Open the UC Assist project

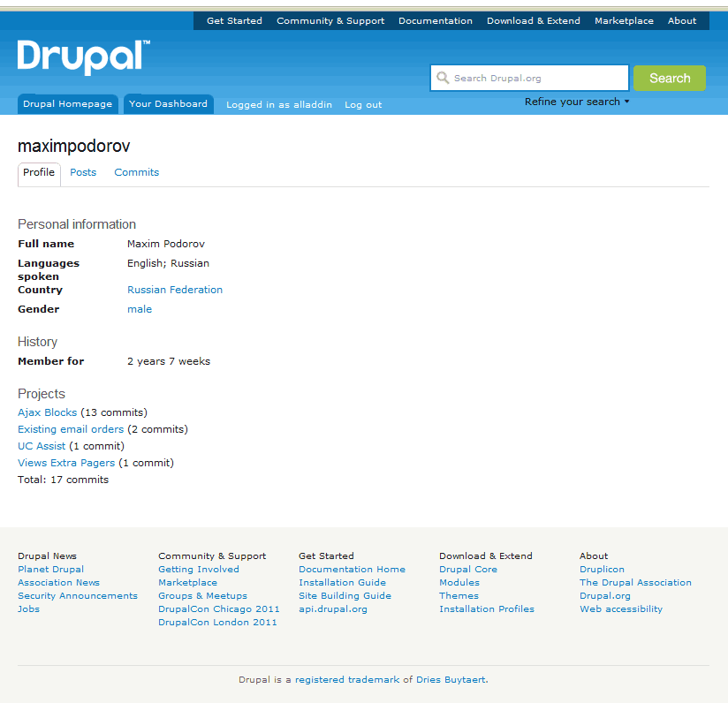tap(42, 446)
